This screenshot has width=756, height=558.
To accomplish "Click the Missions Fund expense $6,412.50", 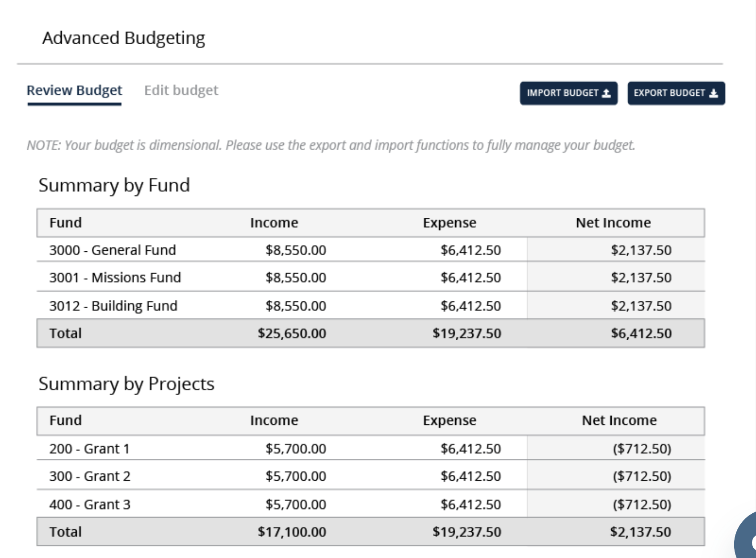I will point(470,278).
